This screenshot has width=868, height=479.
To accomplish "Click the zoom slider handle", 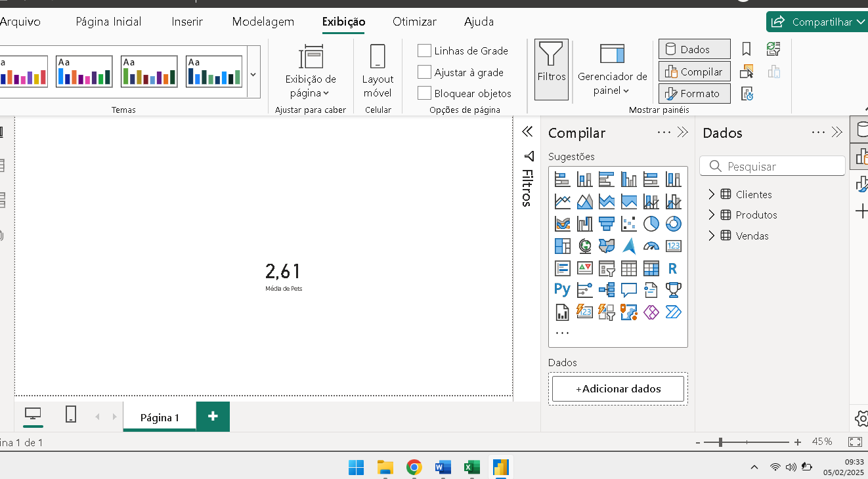I will (x=720, y=442).
